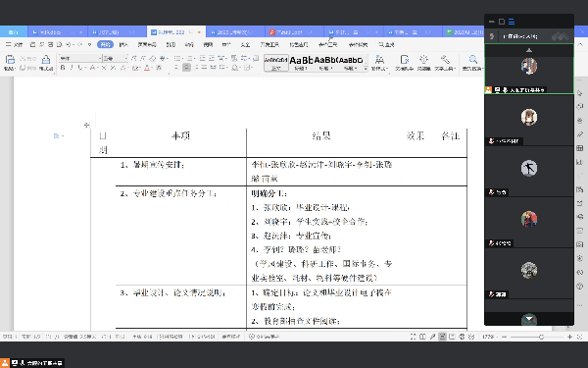The height and width of the screenshot is (368, 588).
Task: Click the Print Preview icon in quick access toolbar
Action: coord(59,45)
